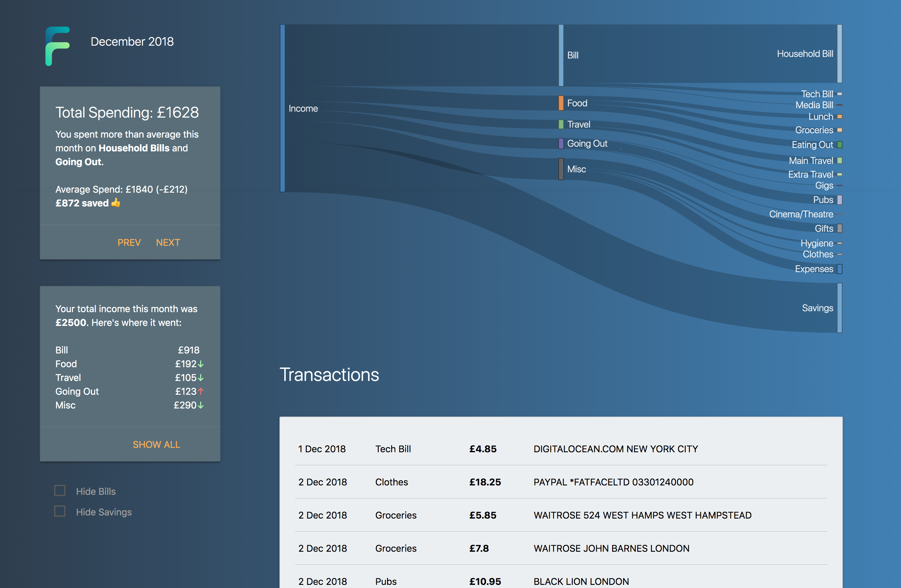Select the Savings node in the chart
The height and width of the screenshot is (588, 901).
pos(839,308)
